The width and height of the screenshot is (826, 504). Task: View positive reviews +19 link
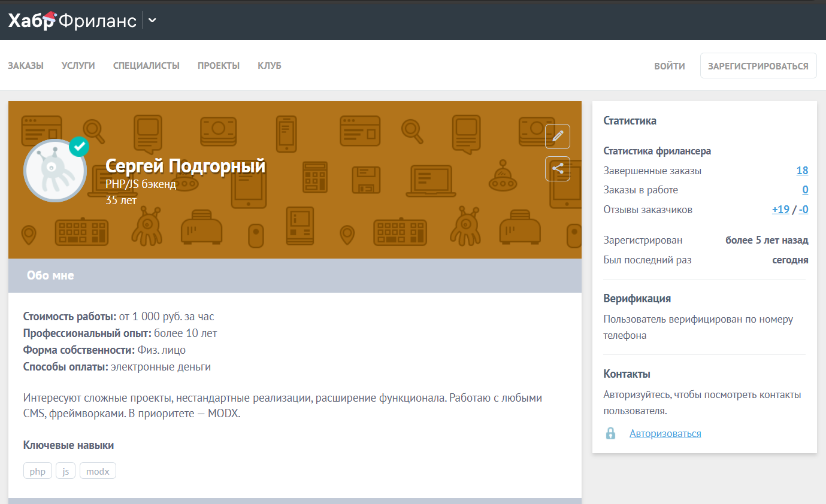(x=780, y=210)
